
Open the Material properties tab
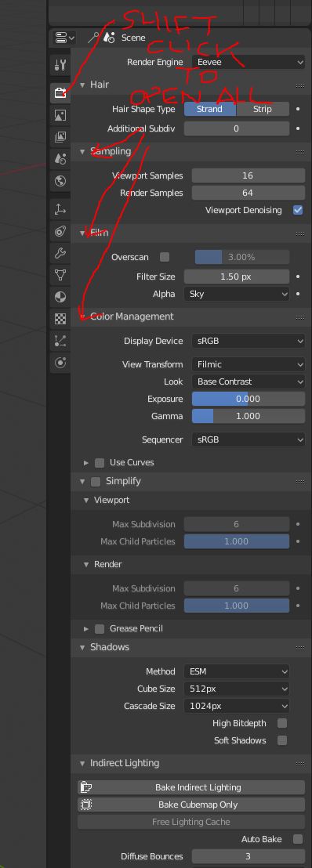[60, 297]
